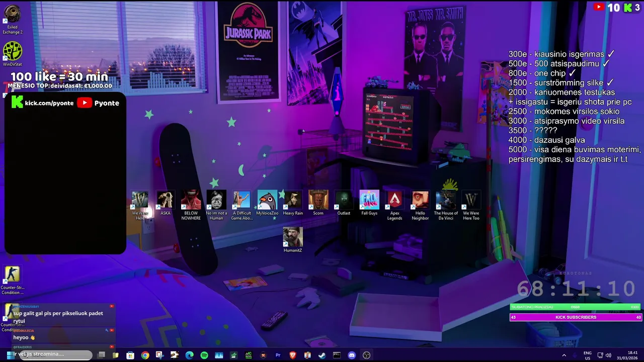
Task: Open Task View in the taskbar
Action: [101, 355]
